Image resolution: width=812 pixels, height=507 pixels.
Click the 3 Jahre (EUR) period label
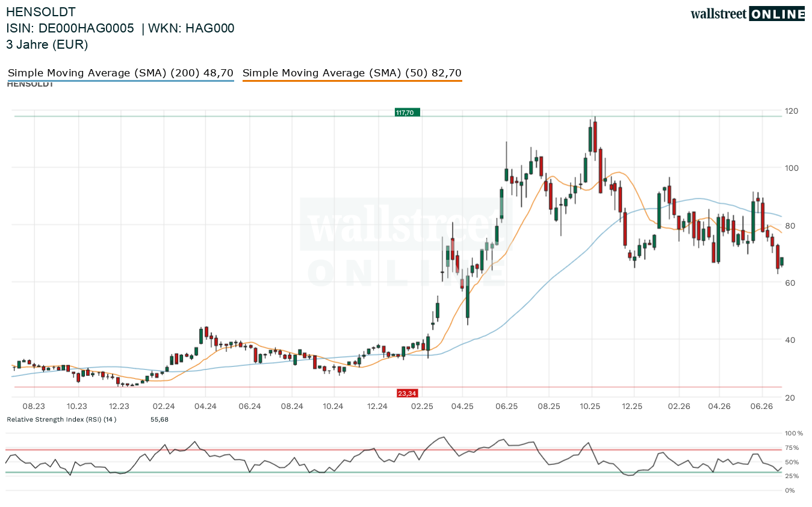47,45
